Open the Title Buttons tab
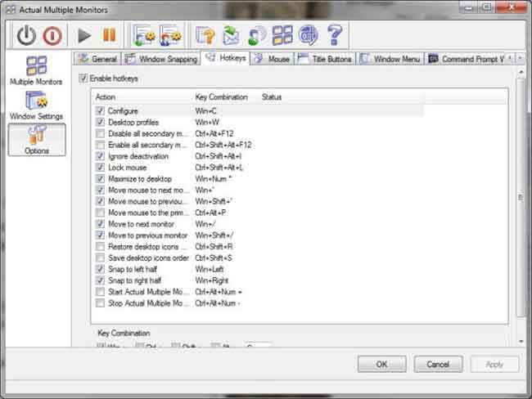Screen dimensions: 532x399 point(325,59)
